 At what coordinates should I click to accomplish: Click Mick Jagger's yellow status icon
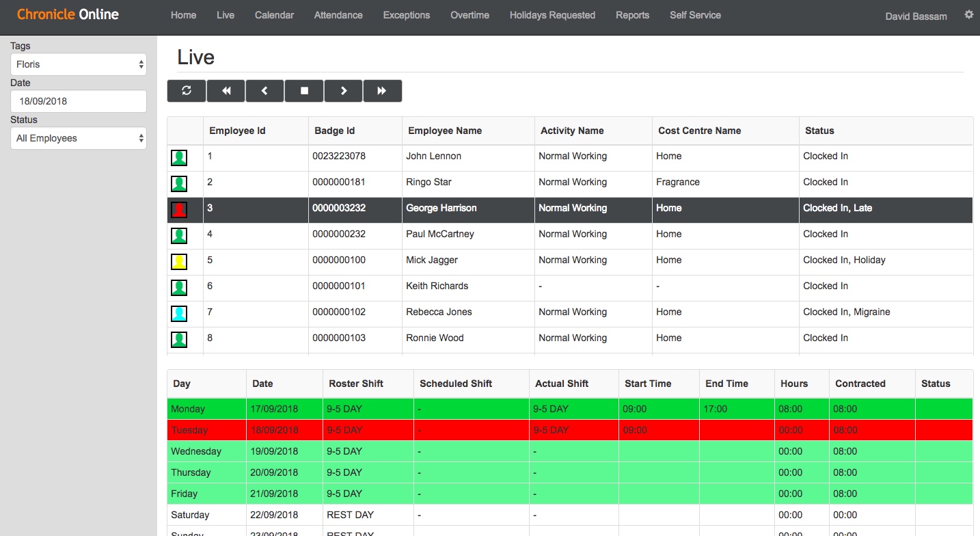(179, 262)
